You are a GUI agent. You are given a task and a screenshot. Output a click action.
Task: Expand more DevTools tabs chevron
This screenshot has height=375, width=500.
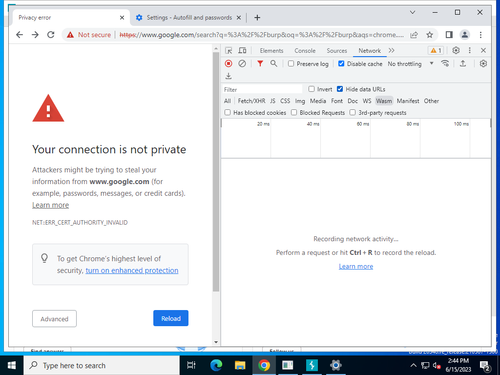point(391,50)
